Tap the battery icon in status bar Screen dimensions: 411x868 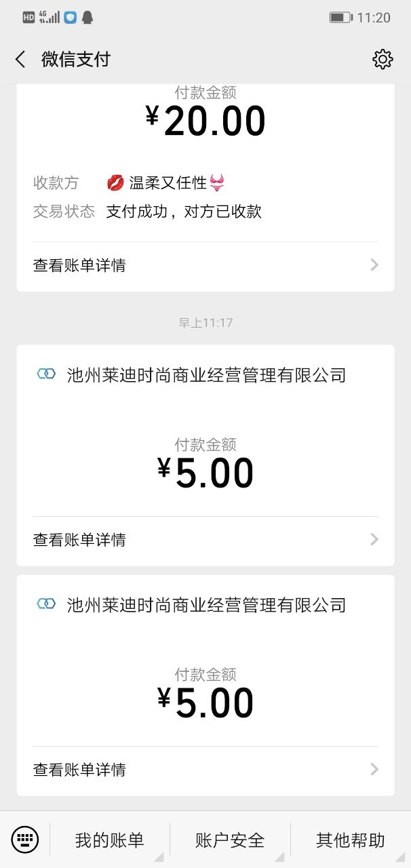click(x=340, y=18)
